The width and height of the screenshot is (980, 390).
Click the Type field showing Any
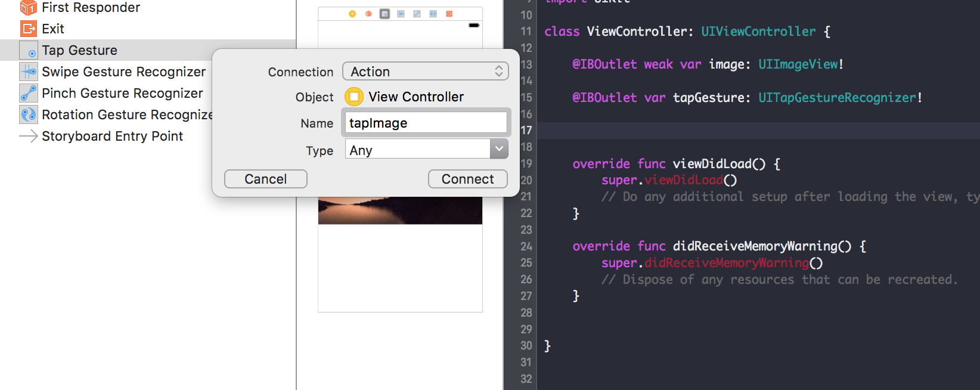[x=417, y=150]
